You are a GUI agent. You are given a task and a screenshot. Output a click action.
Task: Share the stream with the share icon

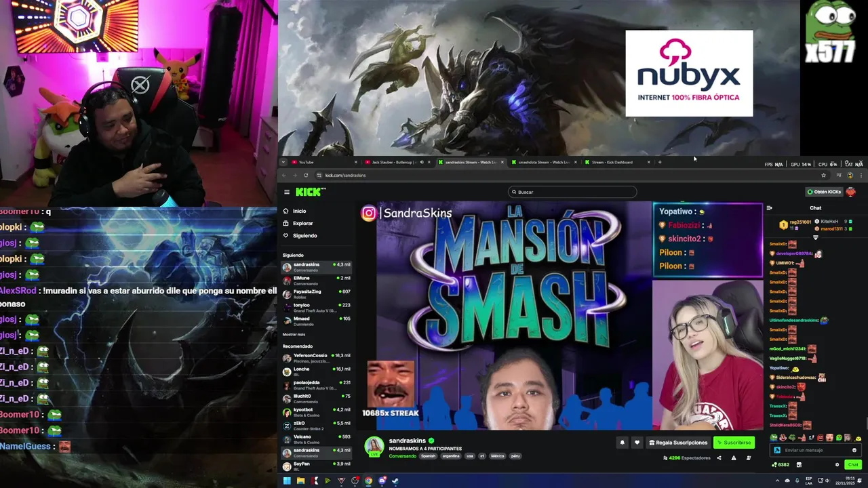[x=719, y=458]
